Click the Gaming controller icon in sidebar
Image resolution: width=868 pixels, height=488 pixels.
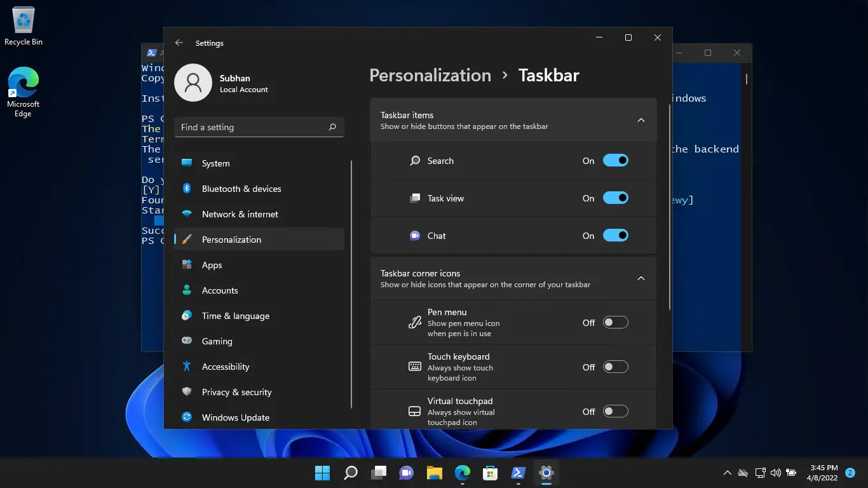[x=187, y=341]
